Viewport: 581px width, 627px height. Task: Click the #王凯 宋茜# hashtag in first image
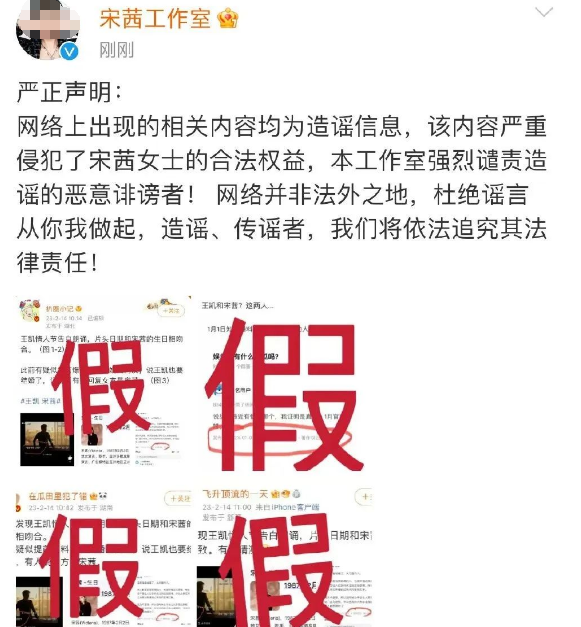tap(40, 401)
